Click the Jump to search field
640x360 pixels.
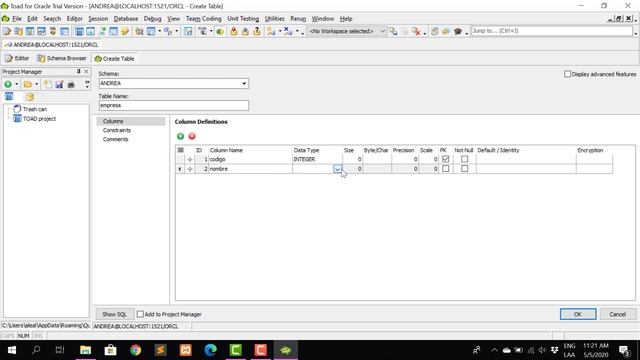tap(551, 31)
